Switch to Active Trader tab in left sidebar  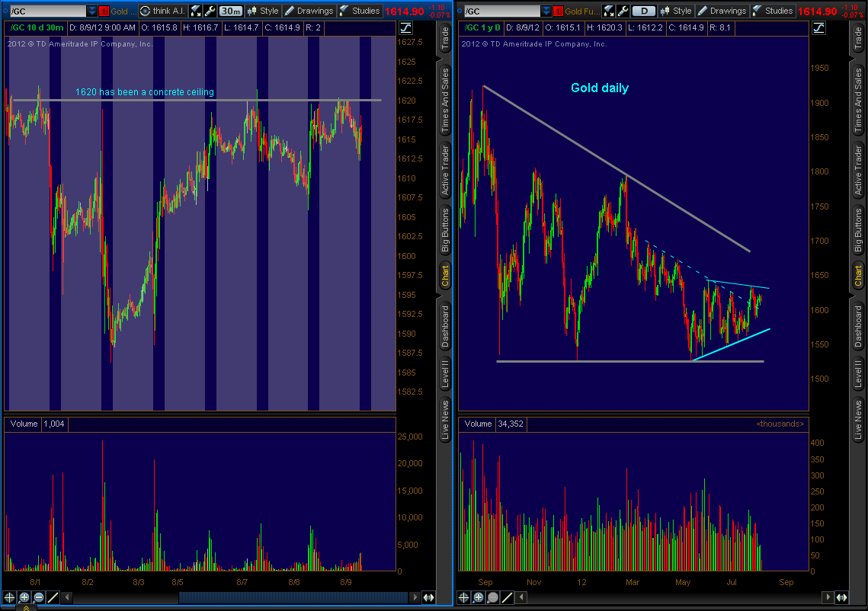coord(446,169)
